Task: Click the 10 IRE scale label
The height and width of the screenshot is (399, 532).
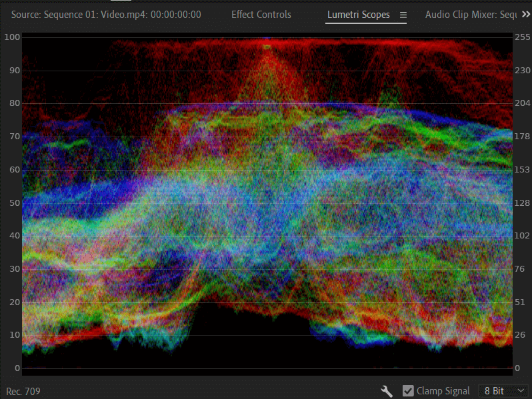Action: 15,335
